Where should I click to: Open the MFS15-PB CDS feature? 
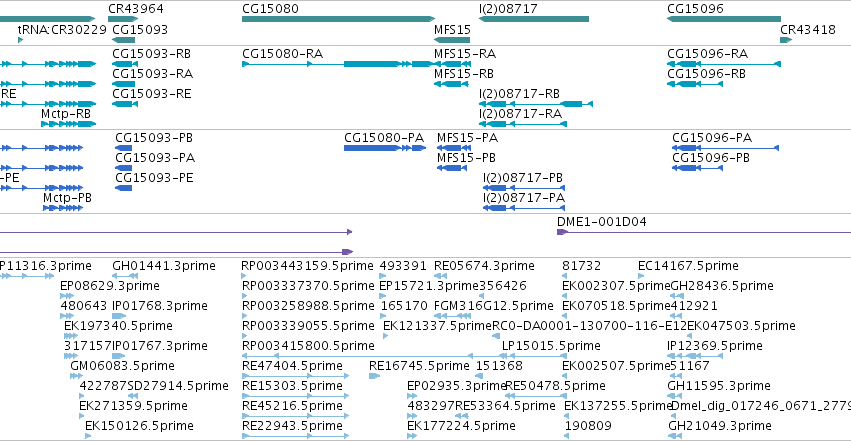(466, 158)
